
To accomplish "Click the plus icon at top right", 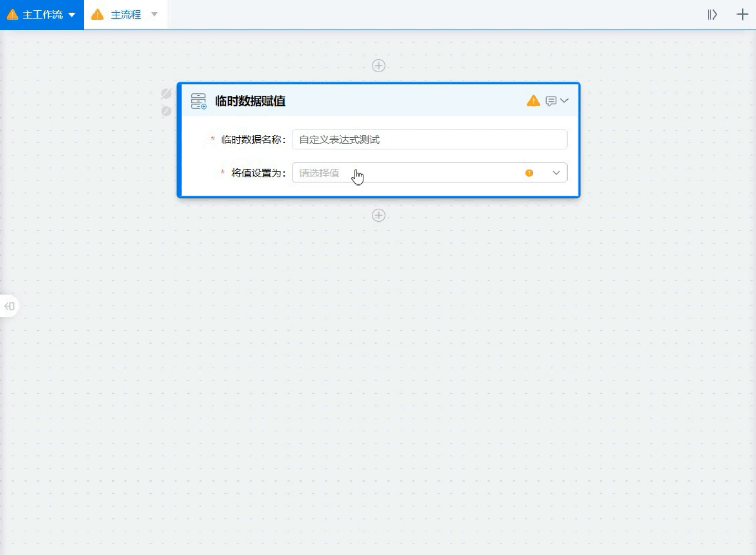I will tap(742, 14).
